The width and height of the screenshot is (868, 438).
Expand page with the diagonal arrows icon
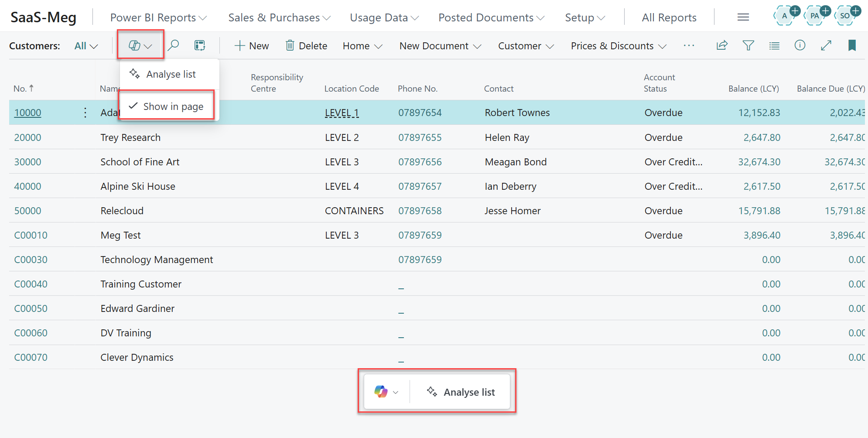point(826,45)
